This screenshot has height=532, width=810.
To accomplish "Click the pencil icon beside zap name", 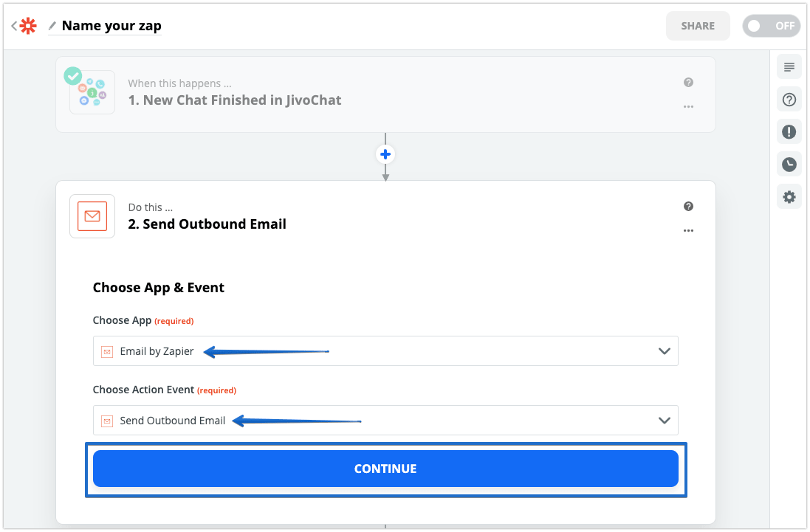I will pos(52,25).
